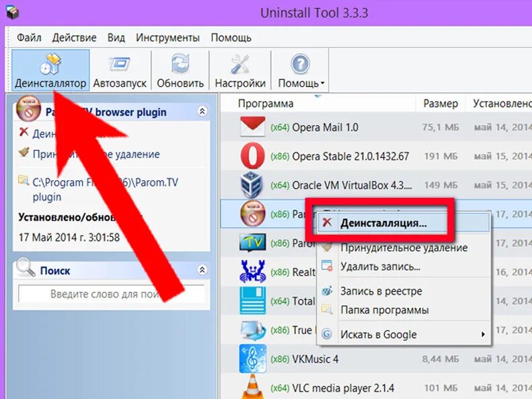Screen dimensions: 532x399
Task: Choose Удалить запись... in the context menu
Action: click(x=404, y=266)
